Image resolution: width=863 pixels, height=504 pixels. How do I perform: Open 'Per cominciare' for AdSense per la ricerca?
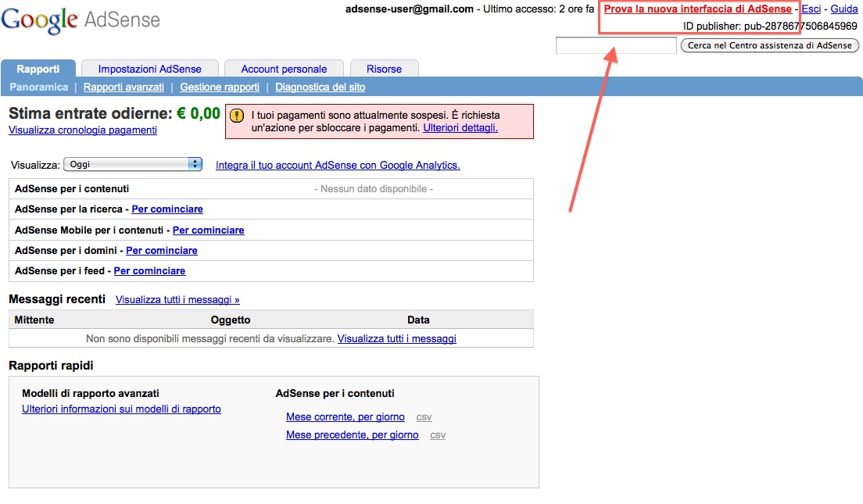tap(167, 209)
